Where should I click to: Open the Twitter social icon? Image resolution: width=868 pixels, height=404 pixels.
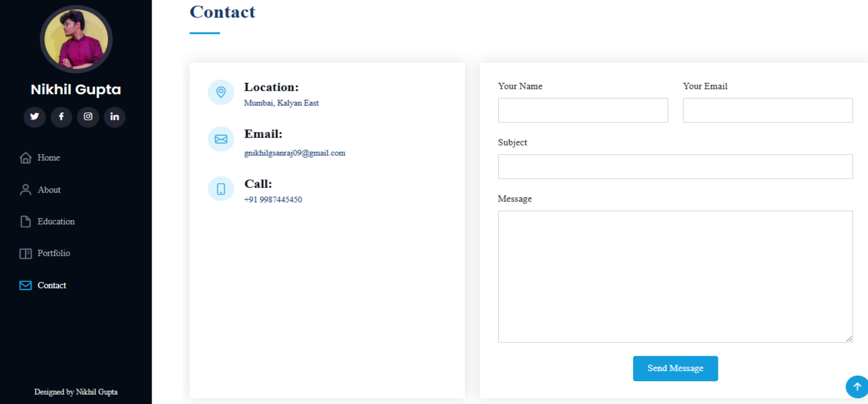click(34, 116)
